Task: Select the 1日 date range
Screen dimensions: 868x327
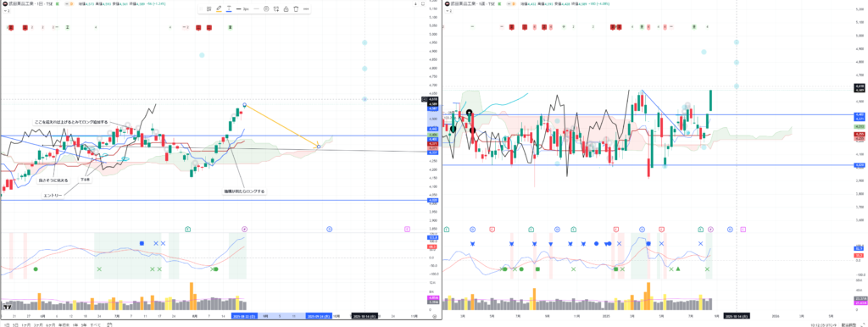Action: click(7, 324)
